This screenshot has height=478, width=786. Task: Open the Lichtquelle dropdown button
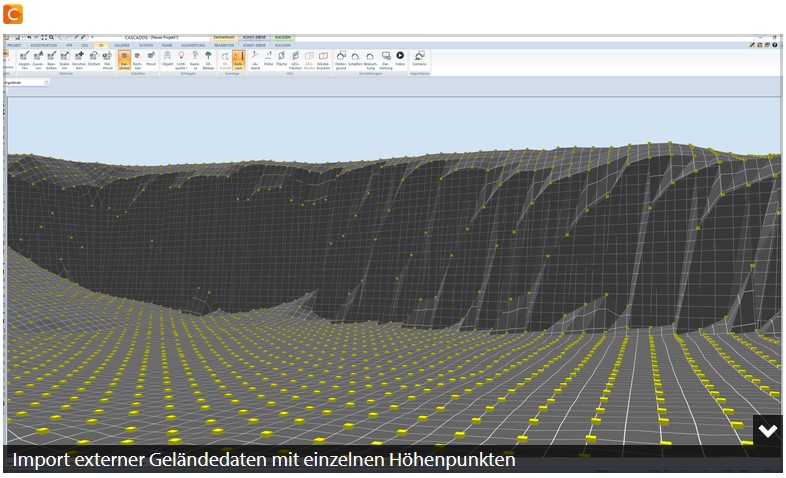[181, 60]
